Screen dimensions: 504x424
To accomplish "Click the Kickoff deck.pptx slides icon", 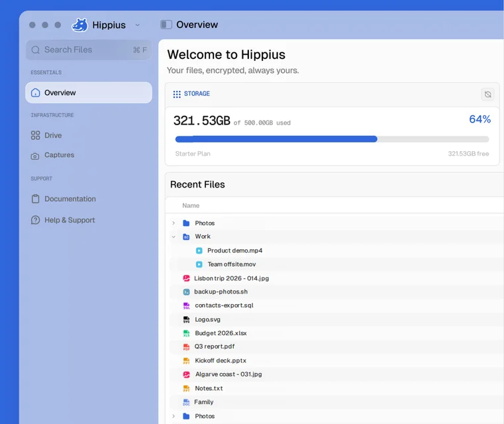I will click(186, 361).
